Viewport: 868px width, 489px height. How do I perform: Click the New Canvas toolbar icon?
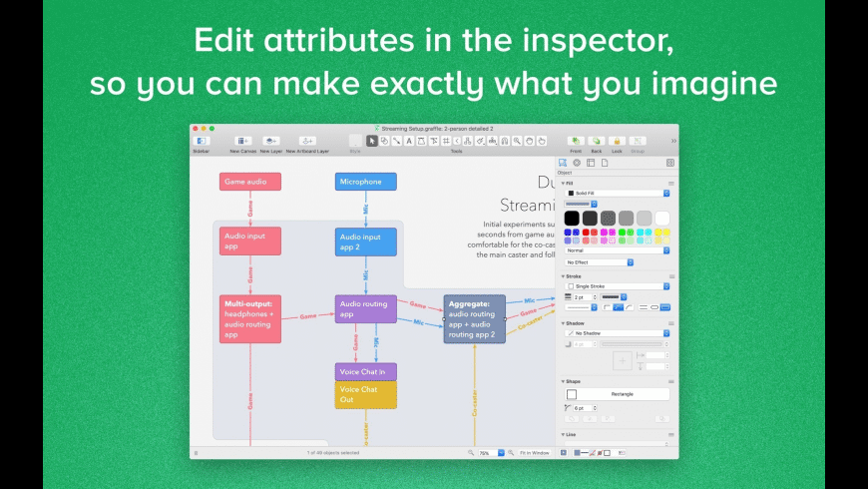point(242,142)
